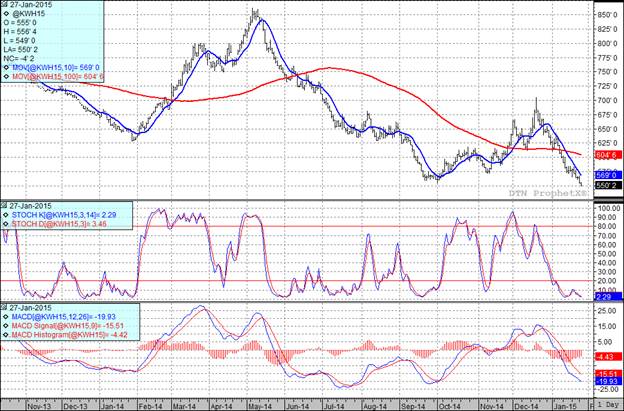The image size is (624, 411).
Task: Click the diamond marker beside MOV(@KWH15,100)
Action: click(8, 76)
